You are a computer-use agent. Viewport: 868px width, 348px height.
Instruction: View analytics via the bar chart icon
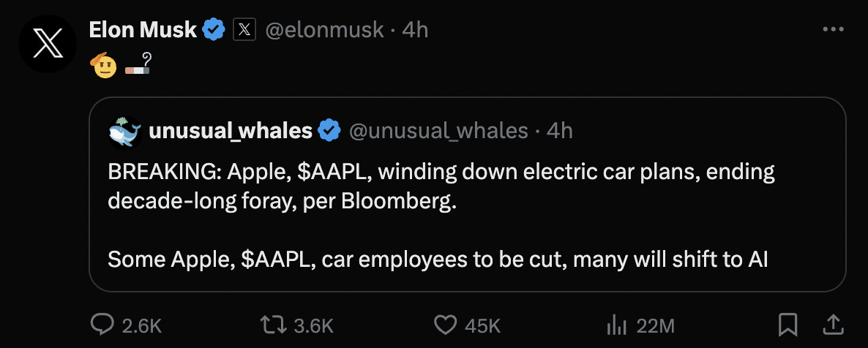point(616,325)
